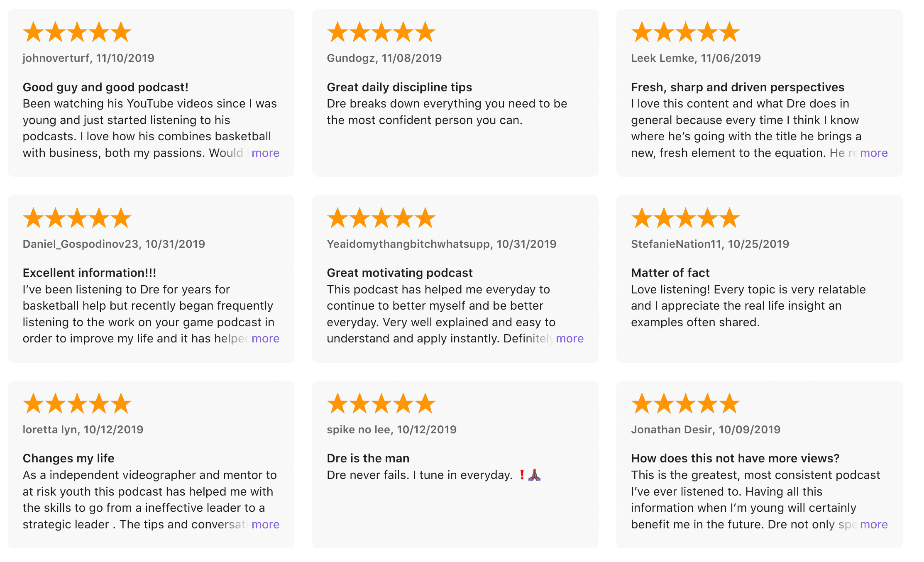Click third star on Leek Lemke's review

tap(685, 32)
